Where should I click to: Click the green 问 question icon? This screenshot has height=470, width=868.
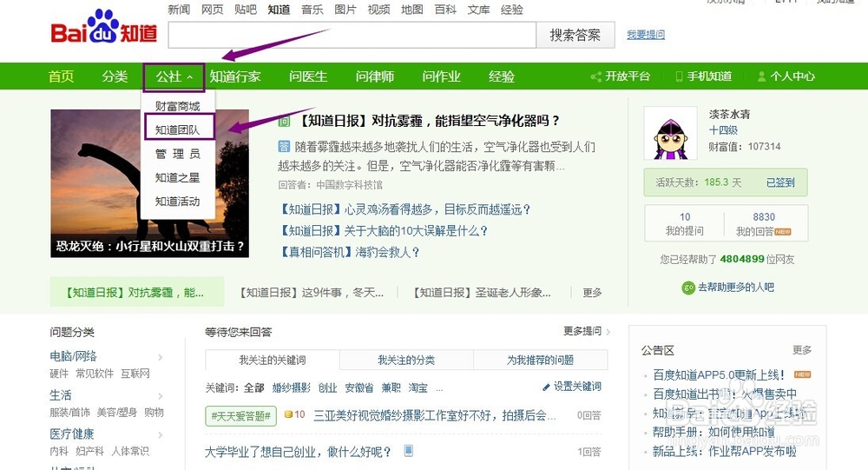point(284,121)
